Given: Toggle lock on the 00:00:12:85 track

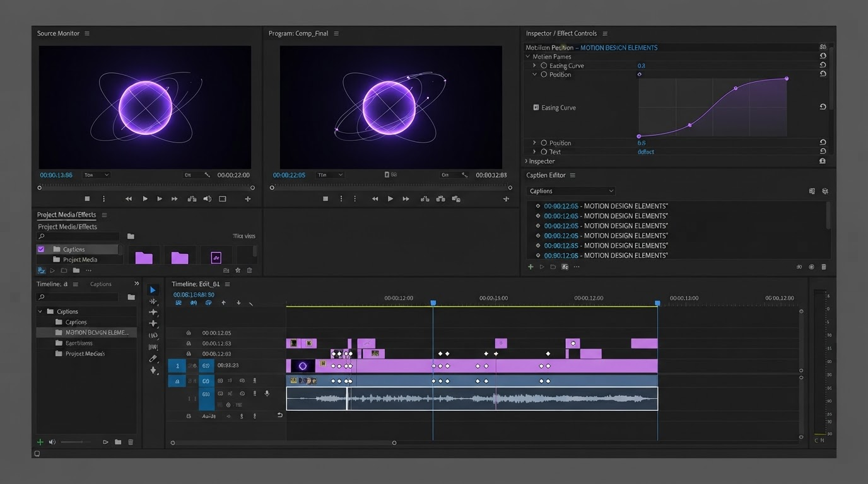Looking at the screenshot, I should click(188, 333).
